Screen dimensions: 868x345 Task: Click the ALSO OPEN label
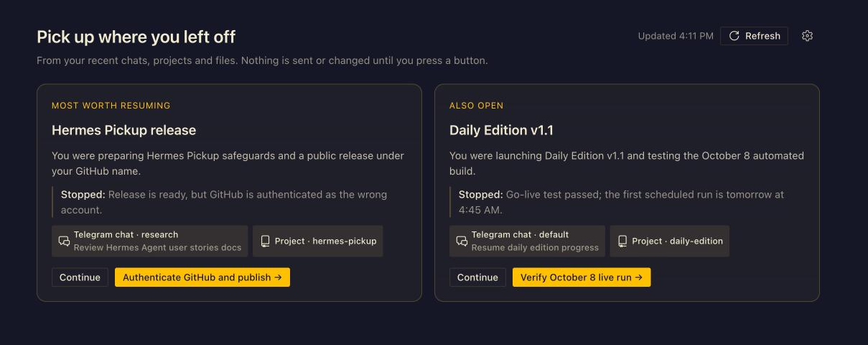tap(477, 106)
